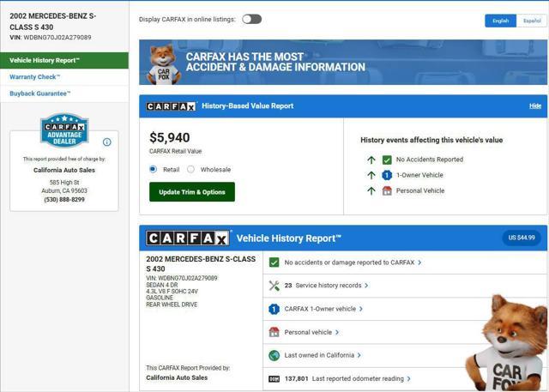Viewport: 549px width, 392px height.
Task: Expand No accidents or damage reported chevron
Action: click(x=419, y=262)
